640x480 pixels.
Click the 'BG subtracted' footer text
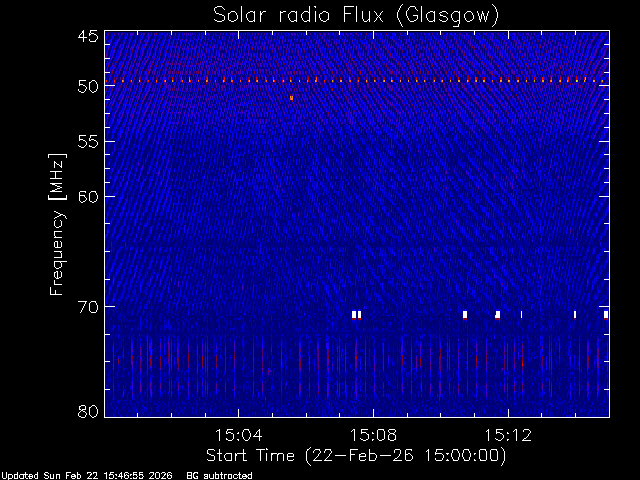(x=219, y=476)
